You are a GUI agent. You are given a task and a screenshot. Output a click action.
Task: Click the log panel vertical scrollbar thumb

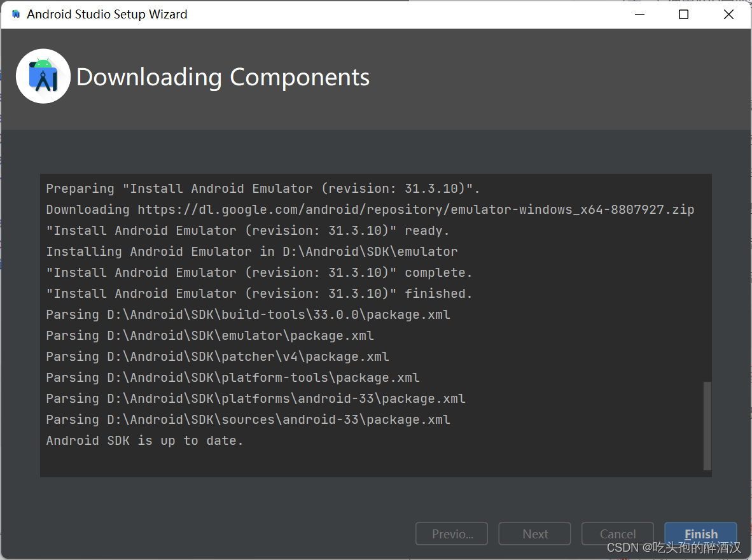(x=707, y=426)
